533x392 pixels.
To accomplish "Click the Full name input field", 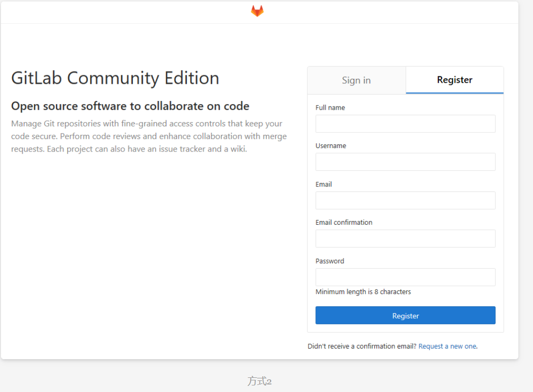I will click(405, 123).
